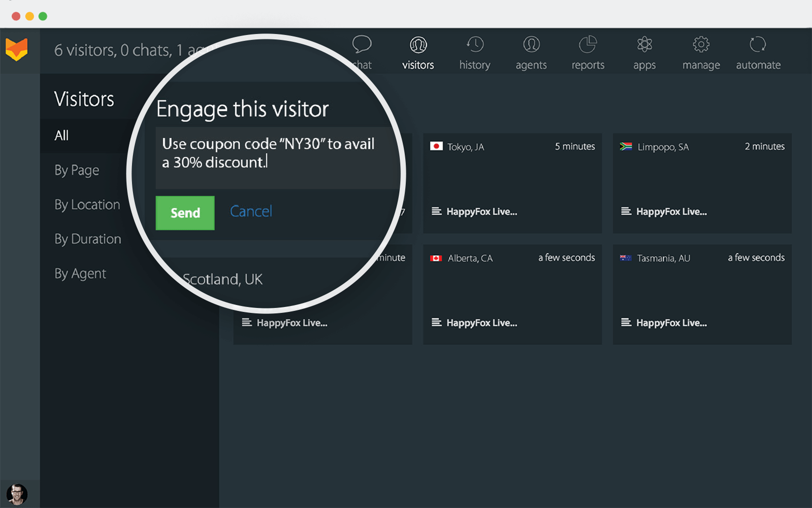This screenshot has height=508, width=812.
Task: Click Australia flag on Tasmania card
Action: click(x=625, y=258)
